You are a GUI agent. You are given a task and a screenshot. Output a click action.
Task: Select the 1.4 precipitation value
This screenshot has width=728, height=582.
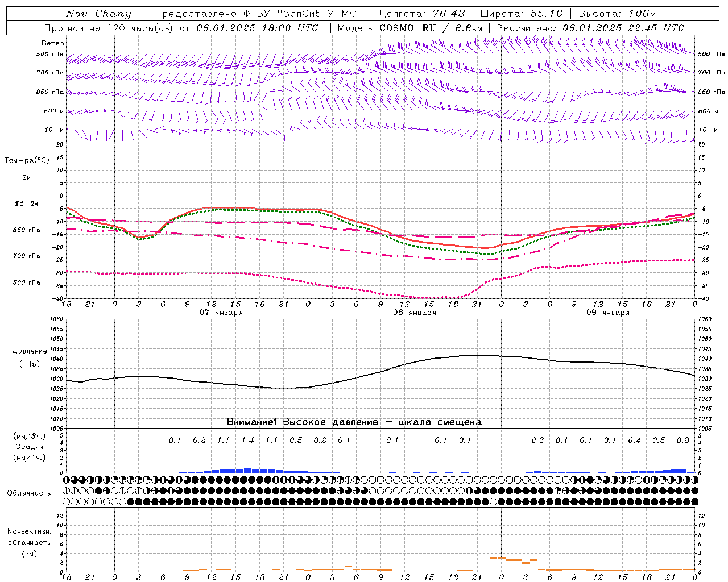coord(247,440)
